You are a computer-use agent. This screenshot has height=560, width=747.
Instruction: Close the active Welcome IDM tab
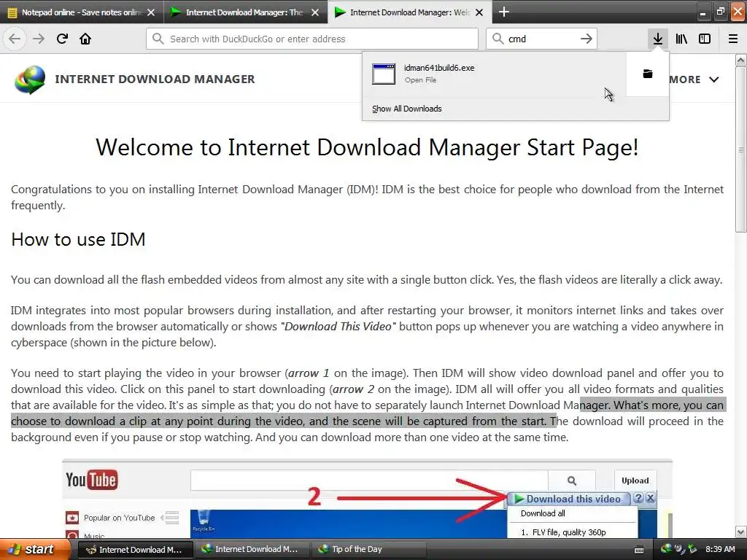coord(479,12)
